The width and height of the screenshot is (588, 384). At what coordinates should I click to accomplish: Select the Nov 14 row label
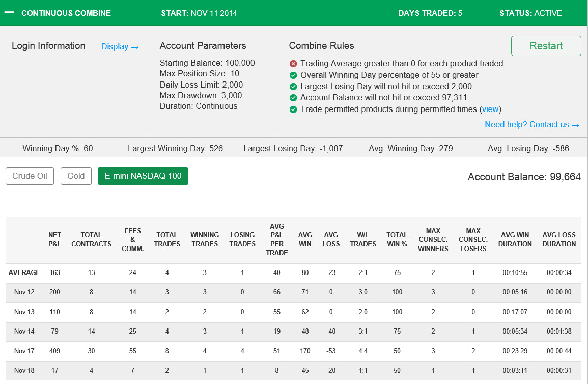(24, 332)
